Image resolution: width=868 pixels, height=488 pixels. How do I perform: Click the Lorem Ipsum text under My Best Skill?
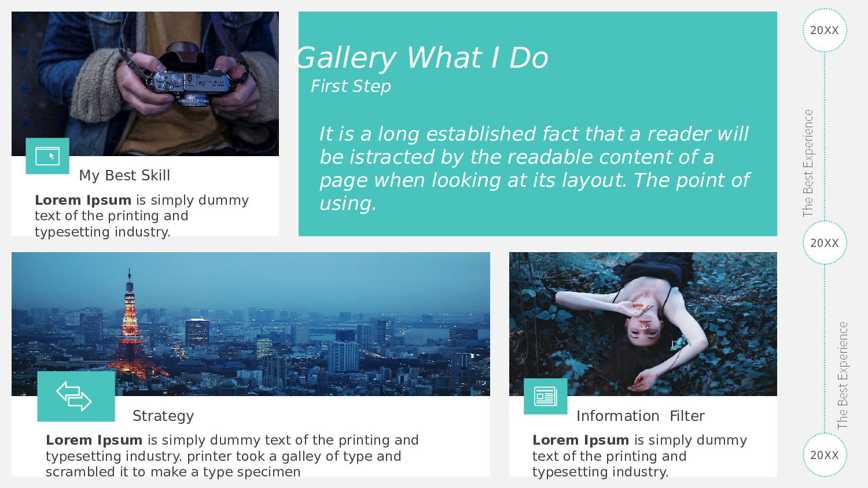[x=142, y=216]
